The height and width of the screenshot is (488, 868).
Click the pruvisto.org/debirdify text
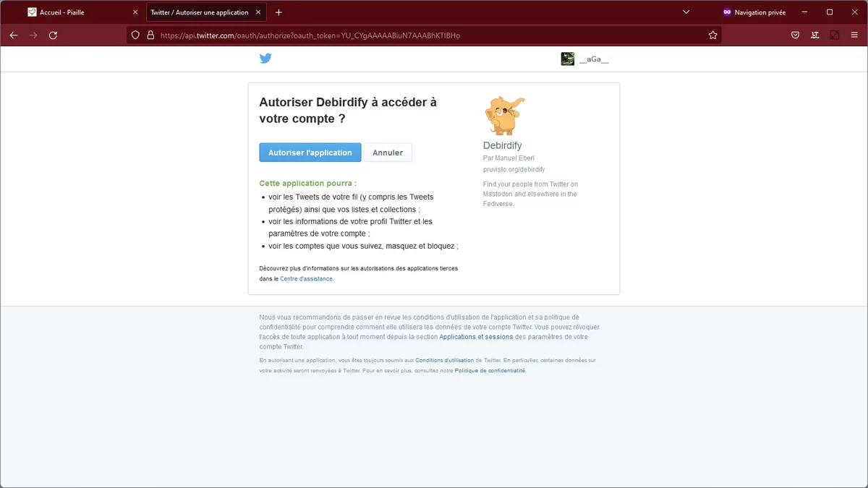514,169
